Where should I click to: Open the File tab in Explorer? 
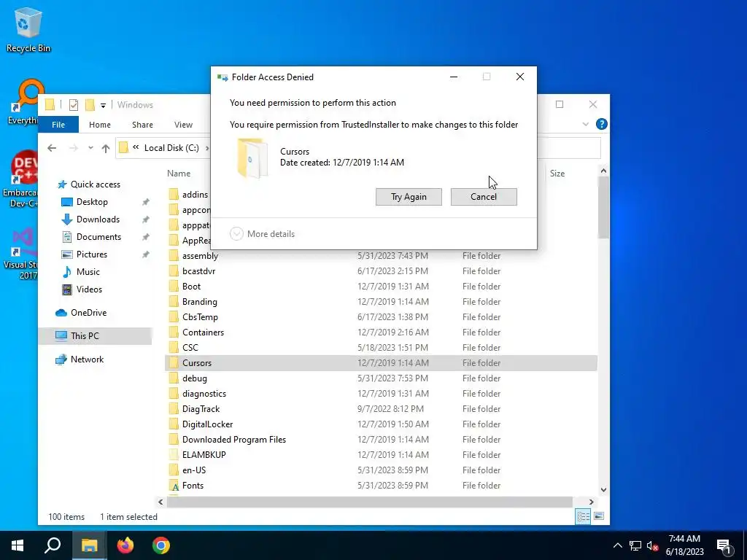(58, 125)
